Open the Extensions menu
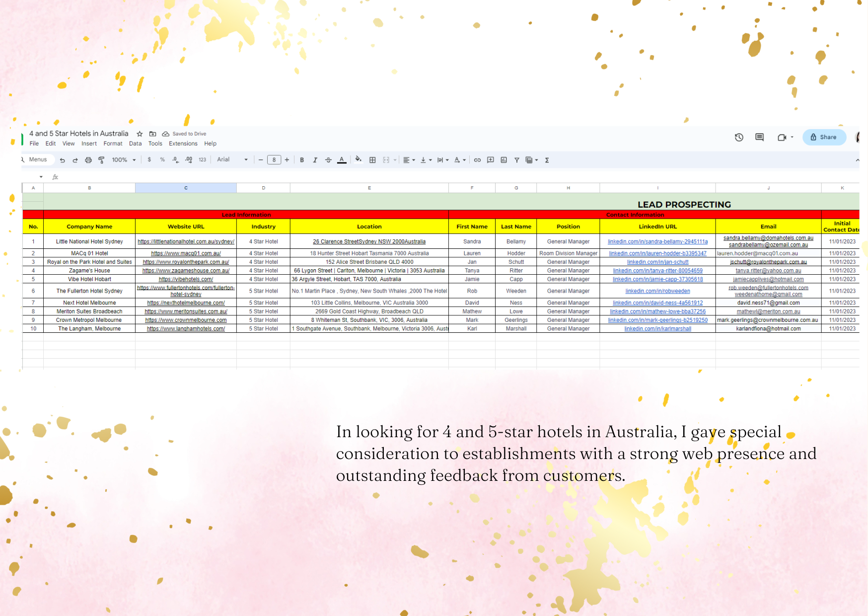The width and height of the screenshot is (868, 616). 183,144
